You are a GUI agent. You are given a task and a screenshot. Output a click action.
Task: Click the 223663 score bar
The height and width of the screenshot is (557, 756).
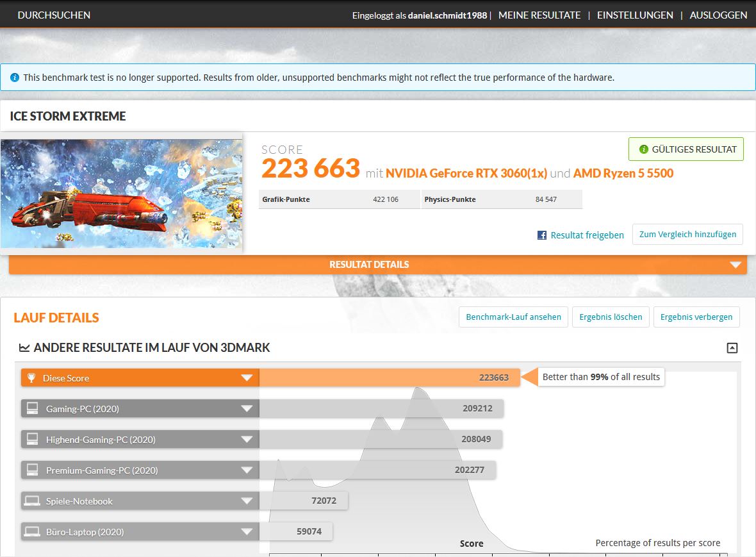coord(390,378)
